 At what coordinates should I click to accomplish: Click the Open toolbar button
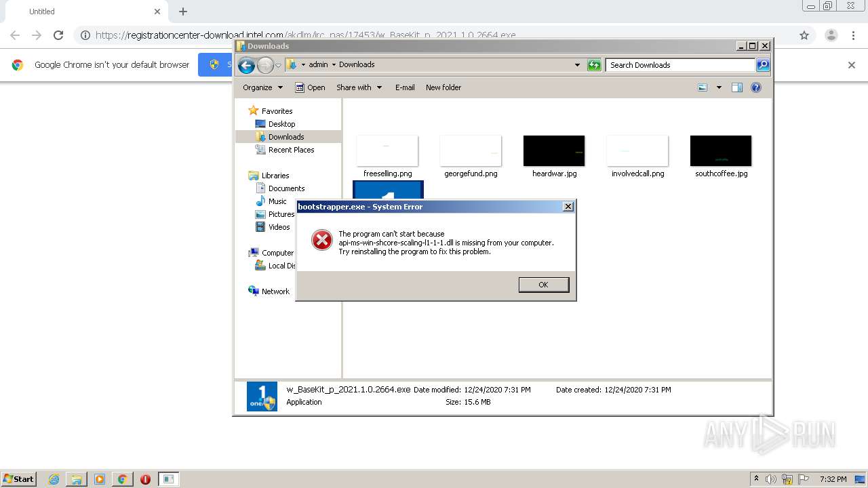tap(310, 87)
